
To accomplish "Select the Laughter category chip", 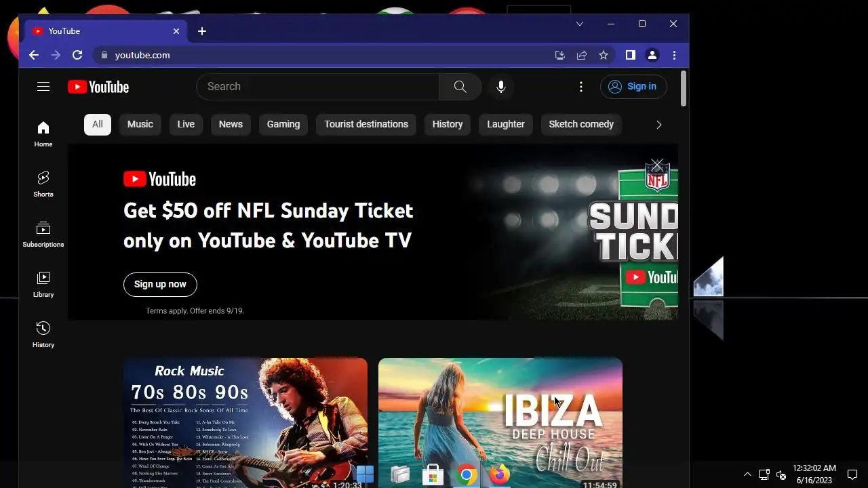I will 506,124.
